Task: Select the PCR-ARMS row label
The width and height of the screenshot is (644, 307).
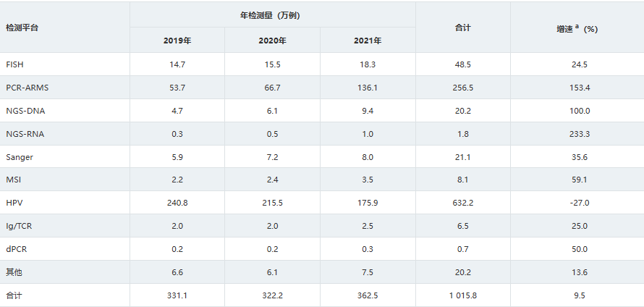Action: (x=27, y=88)
